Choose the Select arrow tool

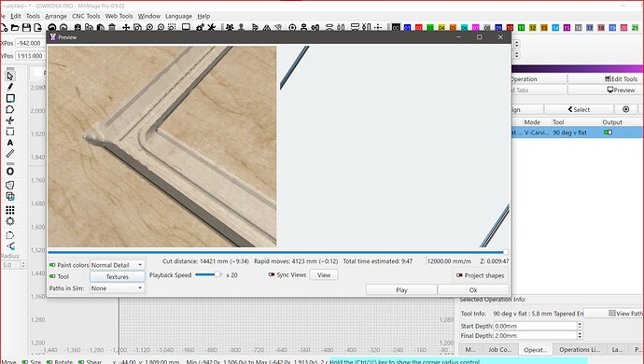pyautogui.click(x=10, y=76)
